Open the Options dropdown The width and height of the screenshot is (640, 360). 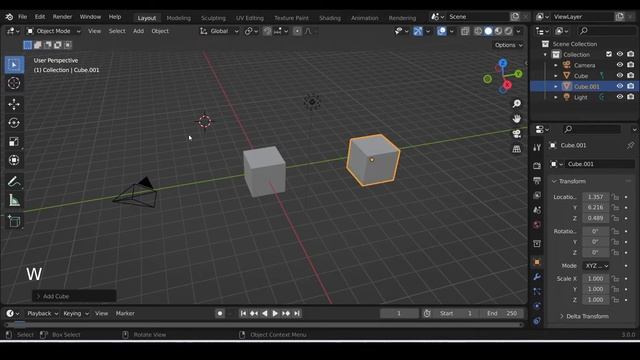(509, 45)
